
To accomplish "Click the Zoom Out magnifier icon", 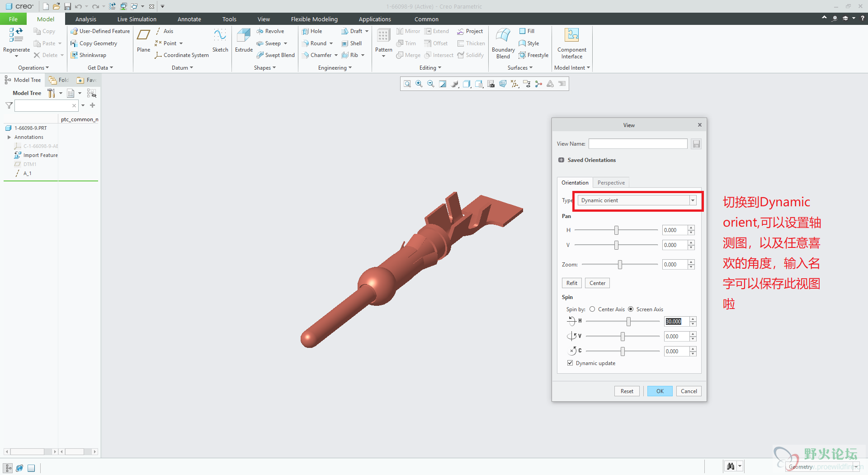I will tap(431, 84).
